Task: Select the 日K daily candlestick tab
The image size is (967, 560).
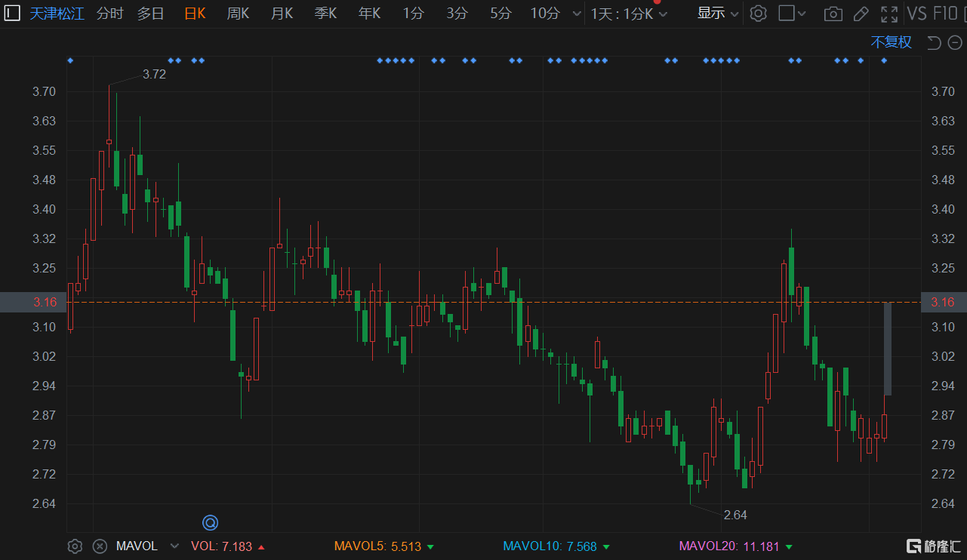Action: click(x=195, y=14)
